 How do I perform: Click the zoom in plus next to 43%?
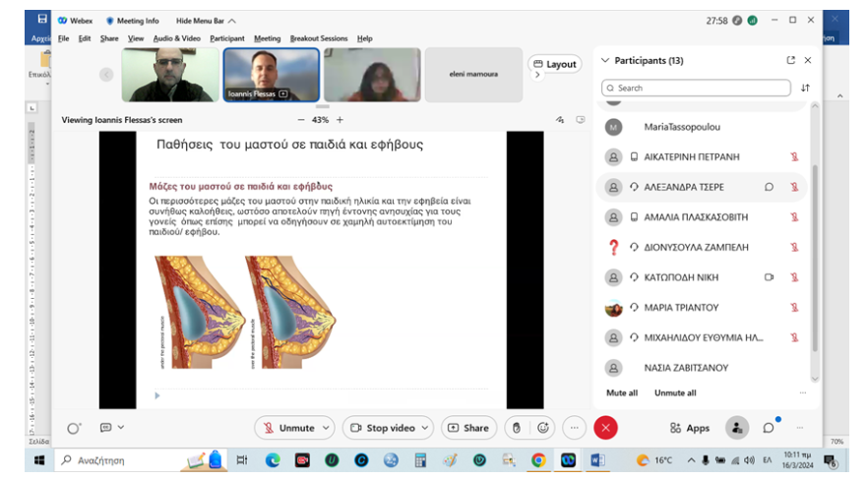(340, 119)
